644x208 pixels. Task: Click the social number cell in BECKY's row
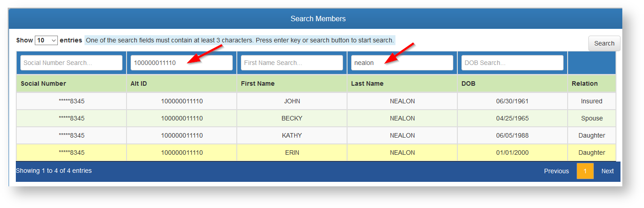pos(71,118)
